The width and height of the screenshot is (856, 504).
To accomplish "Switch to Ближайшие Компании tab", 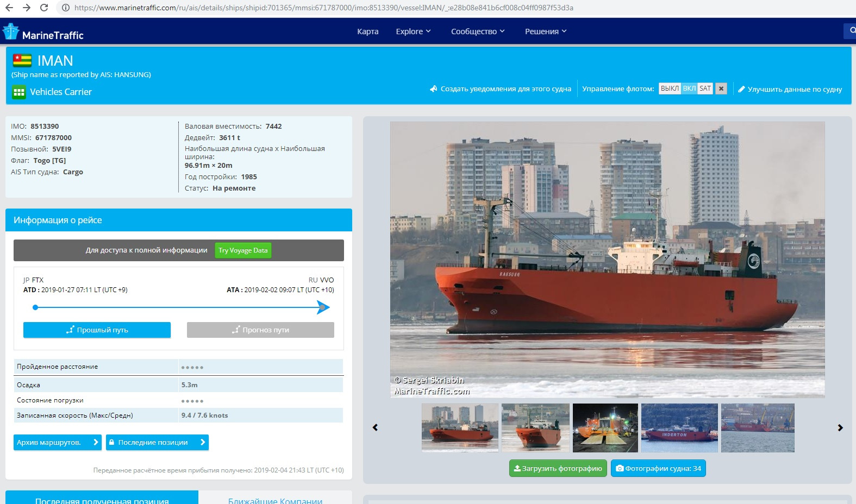I will tap(275, 499).
